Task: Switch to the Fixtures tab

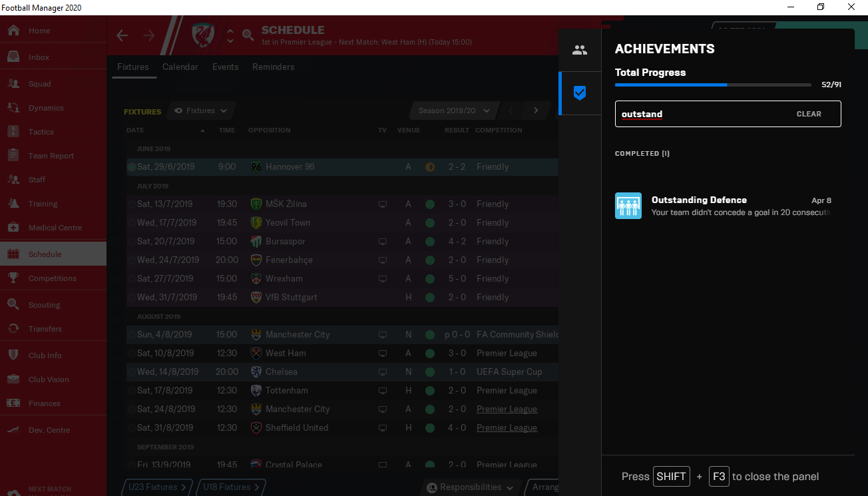Action: click(x=133, y=67)
